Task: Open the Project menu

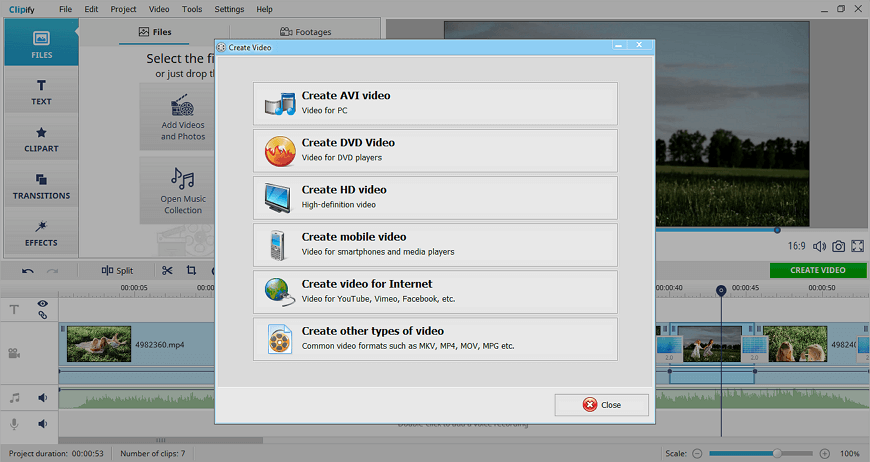Action: pyautogui.click(x=123, y=9)
